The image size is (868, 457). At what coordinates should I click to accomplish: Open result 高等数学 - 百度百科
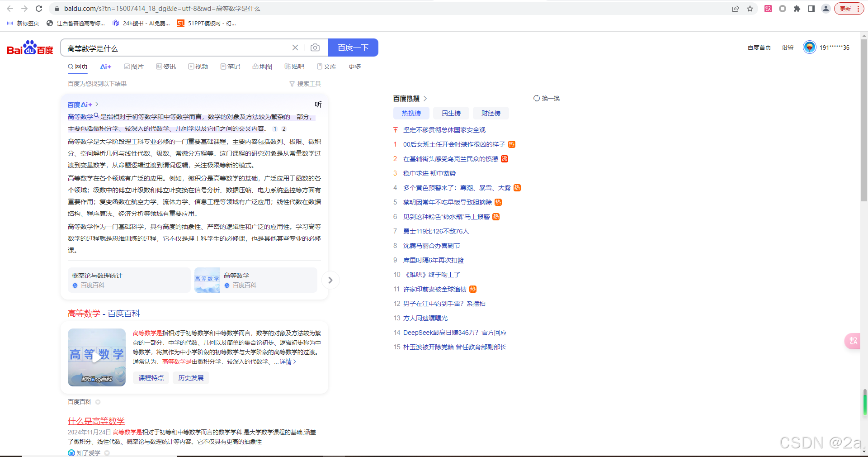coord(104,314)
